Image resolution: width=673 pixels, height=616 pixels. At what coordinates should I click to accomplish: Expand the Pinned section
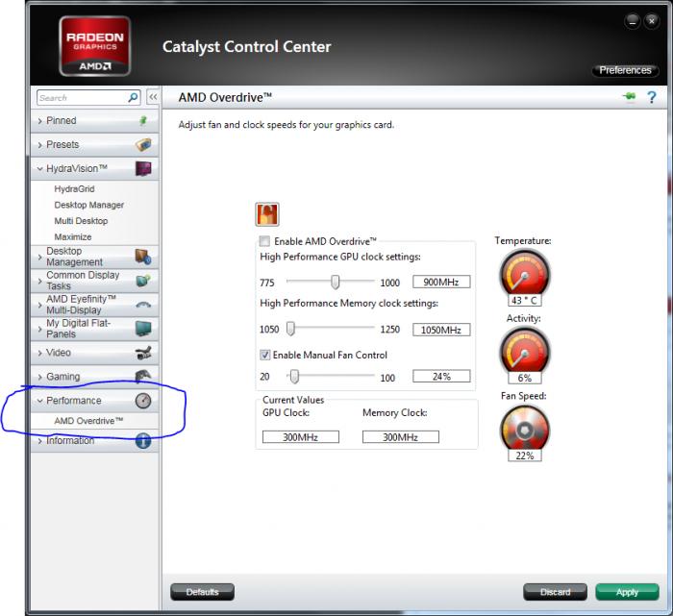94,120
